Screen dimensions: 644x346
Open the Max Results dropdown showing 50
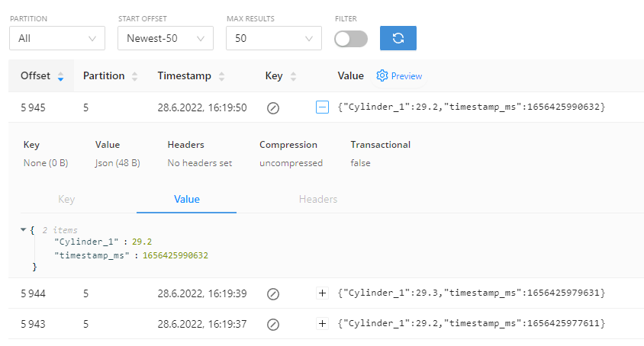[274, 38]
